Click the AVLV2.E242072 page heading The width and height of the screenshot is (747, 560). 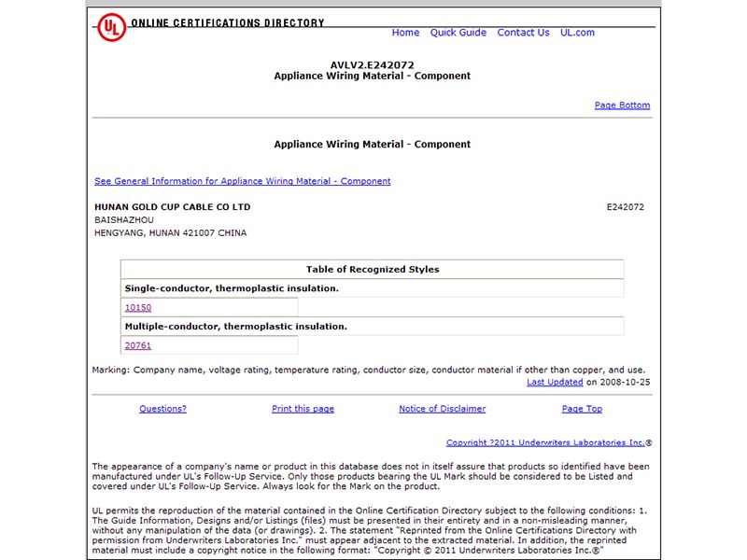point(372,65)
